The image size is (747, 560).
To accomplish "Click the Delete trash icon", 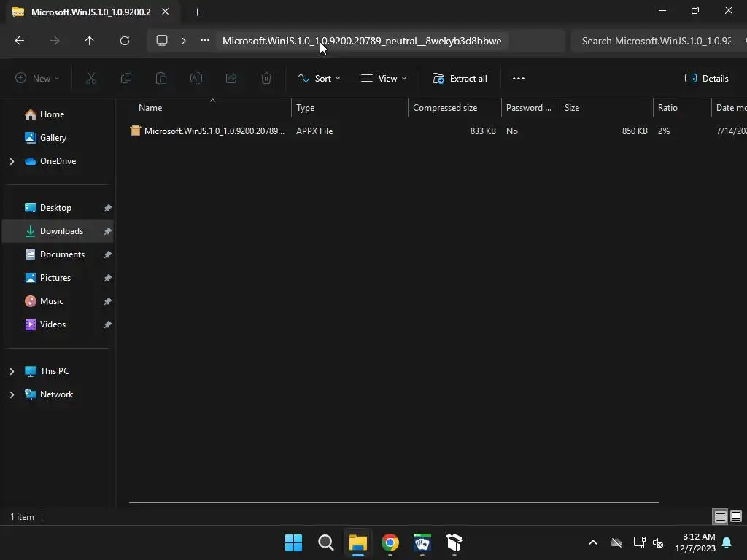I will point(266,79).
